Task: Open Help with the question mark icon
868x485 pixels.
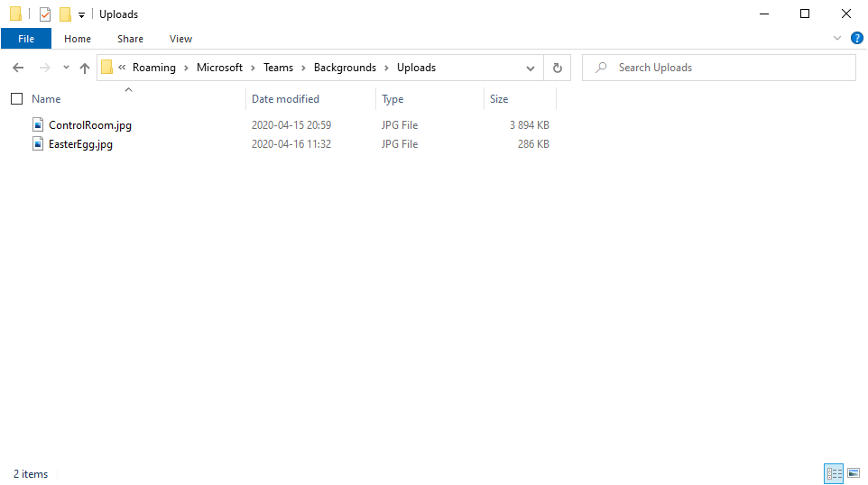Action: point(857,38)
